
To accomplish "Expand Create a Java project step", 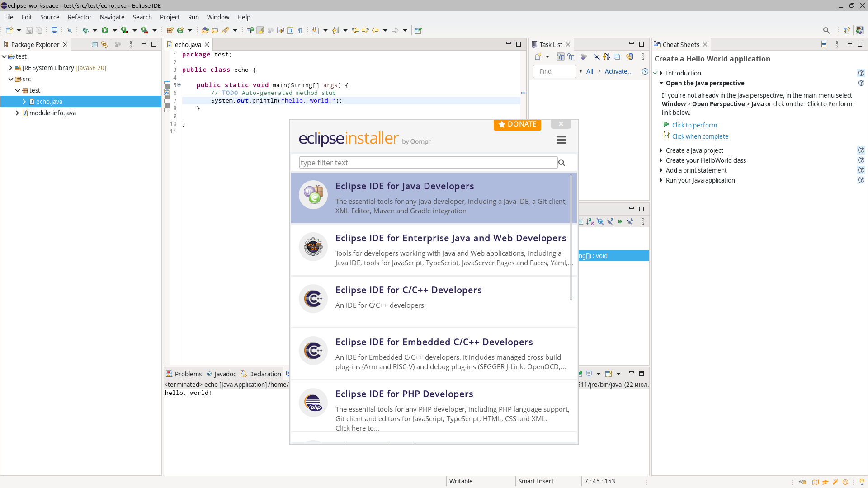I will click(x=661, y=150).
